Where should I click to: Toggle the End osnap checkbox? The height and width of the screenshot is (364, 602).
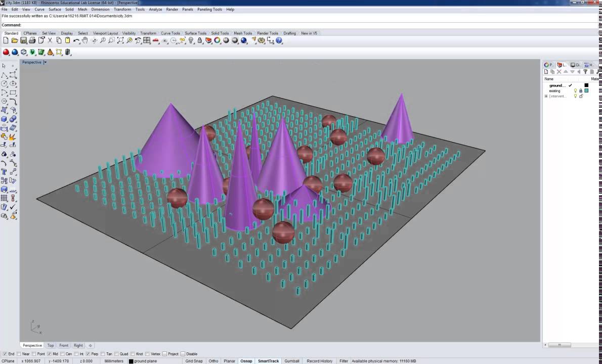(x=5, y=354)
